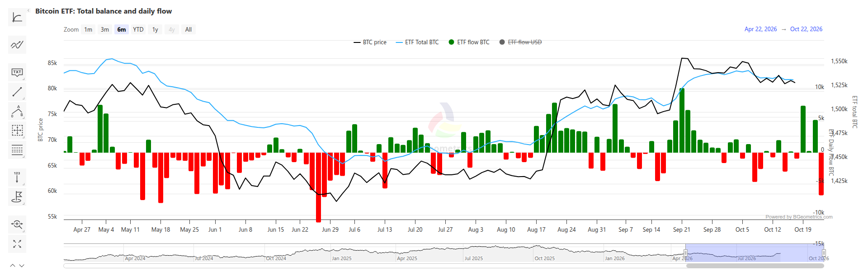Click the May 4 x-axis label
The height and width of the screenshot is (271, 868).
[x=106, y=229]
